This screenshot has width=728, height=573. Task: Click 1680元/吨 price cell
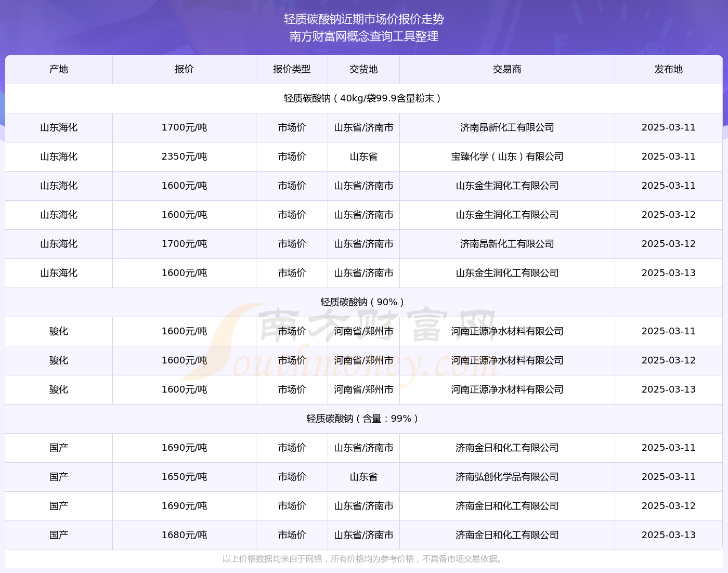tap(184, 535)
